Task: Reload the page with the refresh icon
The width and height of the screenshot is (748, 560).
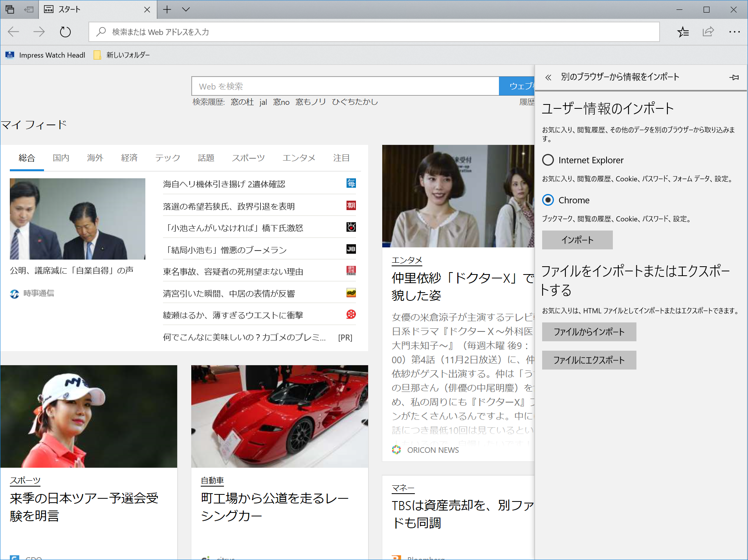Action: pos(65,32)
